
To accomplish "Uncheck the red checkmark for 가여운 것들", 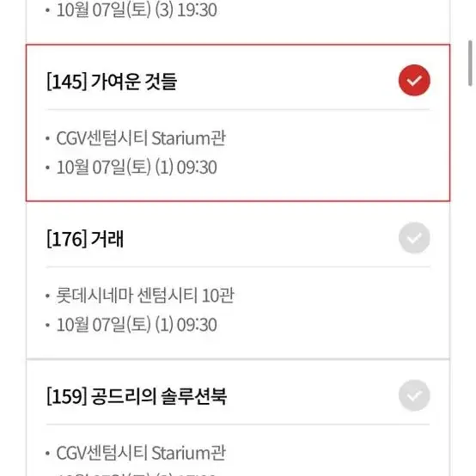I will click(414, 81).
